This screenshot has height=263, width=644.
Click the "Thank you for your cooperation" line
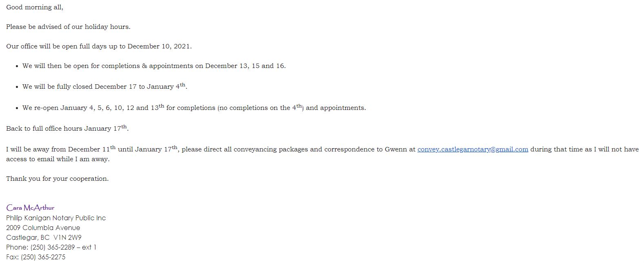click(x=57, y=179)
